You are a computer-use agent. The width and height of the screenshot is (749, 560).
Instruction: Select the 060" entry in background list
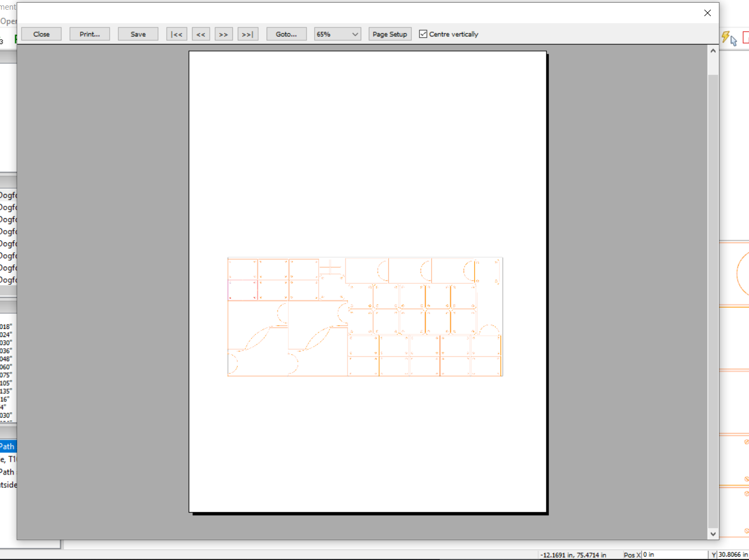tap(6, 367)
